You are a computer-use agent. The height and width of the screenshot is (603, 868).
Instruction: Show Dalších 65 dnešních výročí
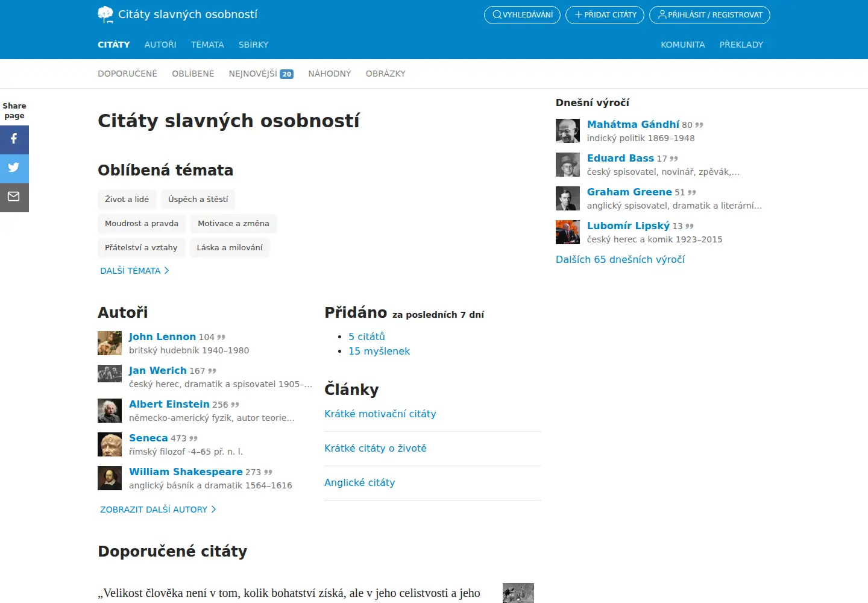pyautogui.click(x=620, y=259)
